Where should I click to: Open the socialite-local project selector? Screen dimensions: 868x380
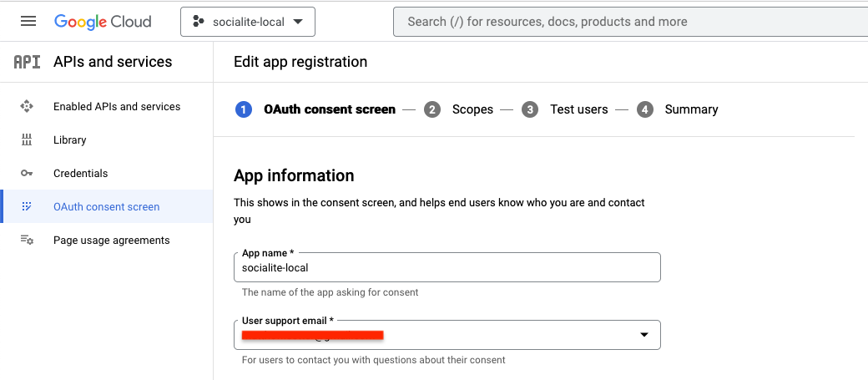coord(247,23)
